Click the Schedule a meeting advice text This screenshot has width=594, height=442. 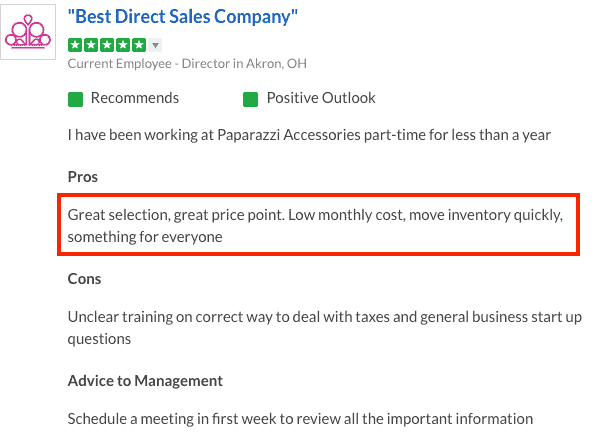click(x=300, y=419)
